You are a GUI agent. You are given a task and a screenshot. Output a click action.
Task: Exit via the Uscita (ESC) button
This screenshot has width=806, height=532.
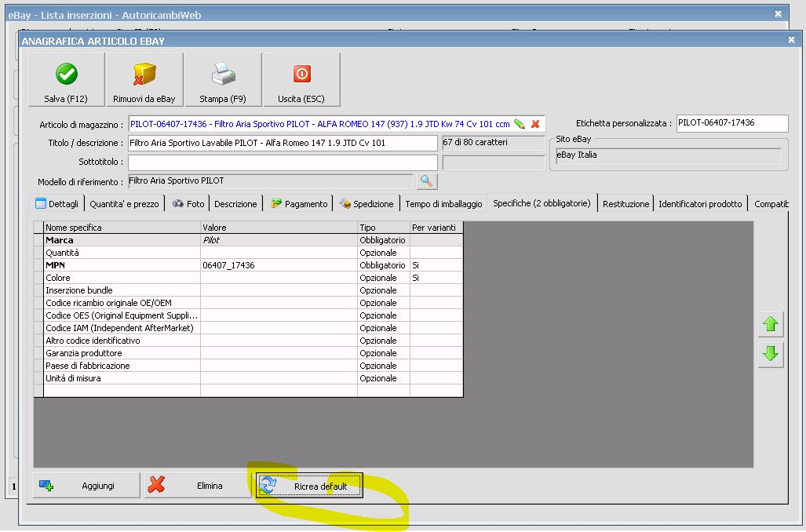tap(301, 80)
